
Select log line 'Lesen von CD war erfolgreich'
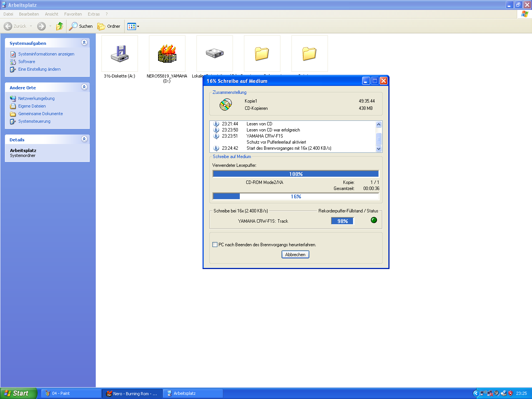(x=273, y=130)
